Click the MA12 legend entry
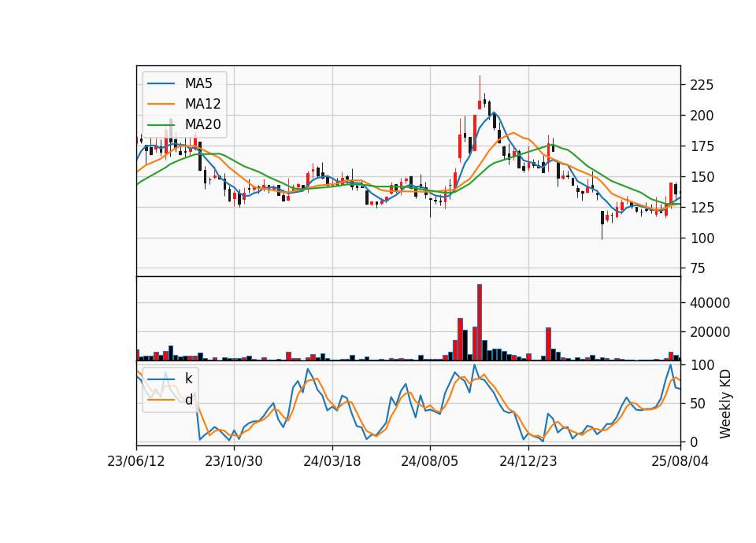 tap(184, 104)
